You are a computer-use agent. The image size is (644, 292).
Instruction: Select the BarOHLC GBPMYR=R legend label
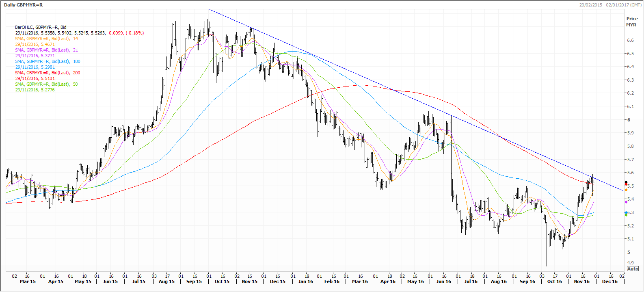(41, 27)
